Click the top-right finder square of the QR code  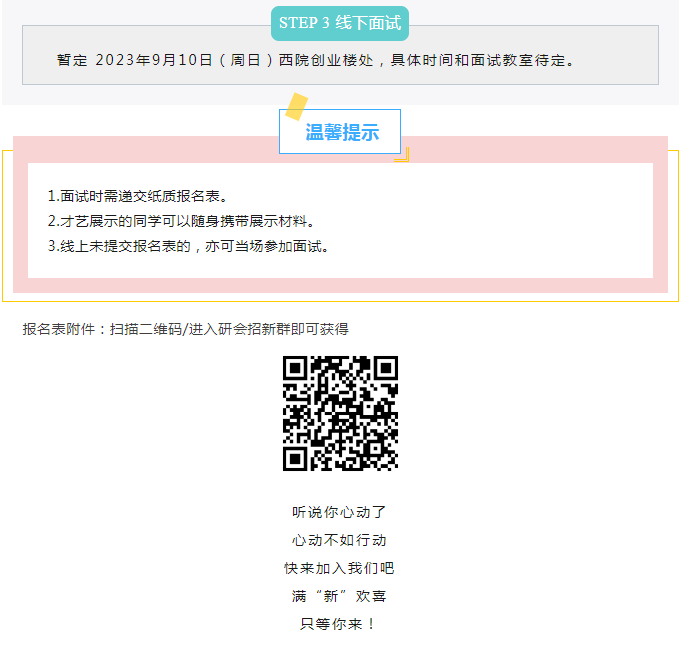[385, 368]
